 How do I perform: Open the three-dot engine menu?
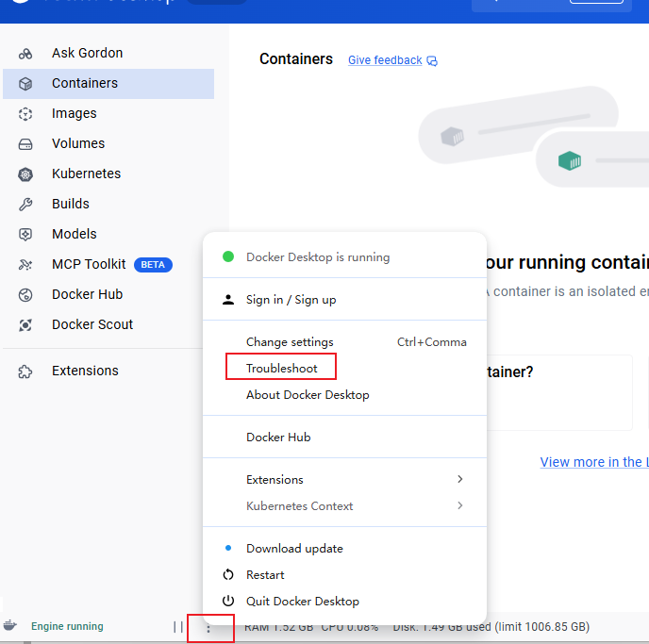coord(208,628)
